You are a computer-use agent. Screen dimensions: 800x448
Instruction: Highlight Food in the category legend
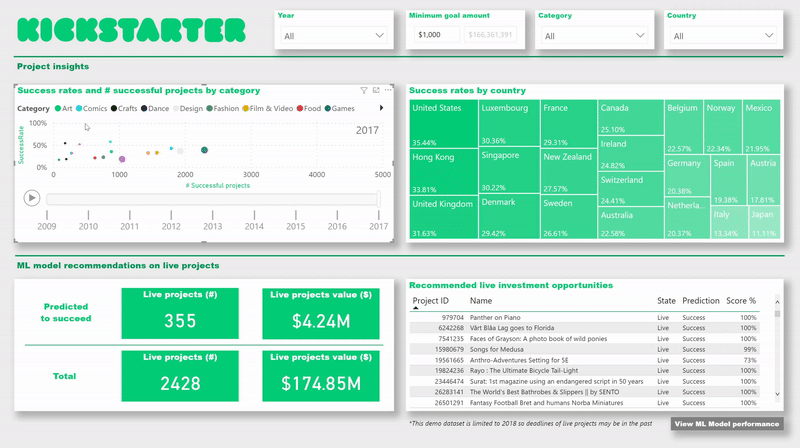(309, 109)
